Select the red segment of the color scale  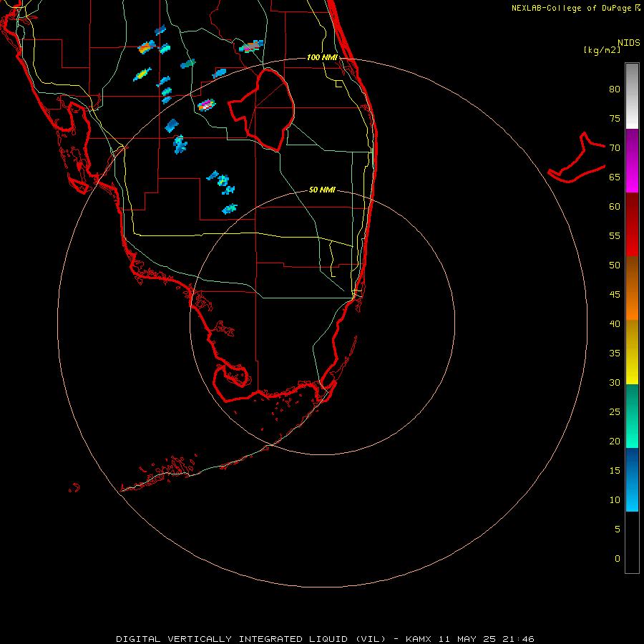(632, 224)
